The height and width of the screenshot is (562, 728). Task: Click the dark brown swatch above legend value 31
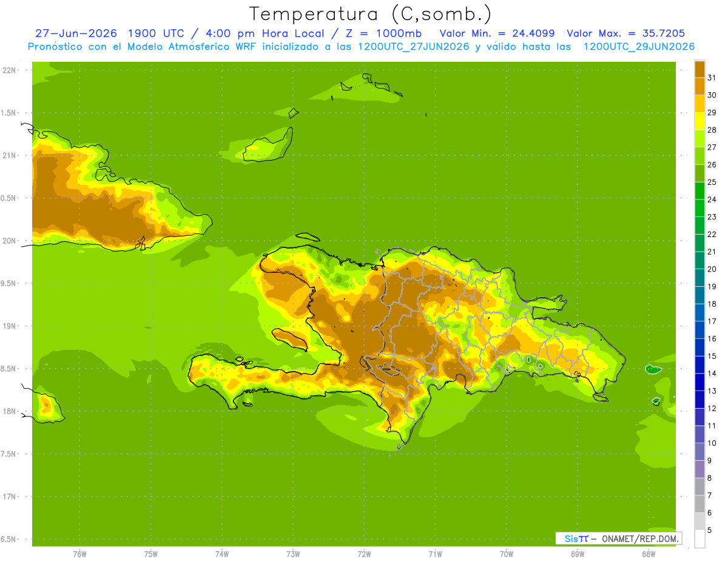tap(700, 69)
